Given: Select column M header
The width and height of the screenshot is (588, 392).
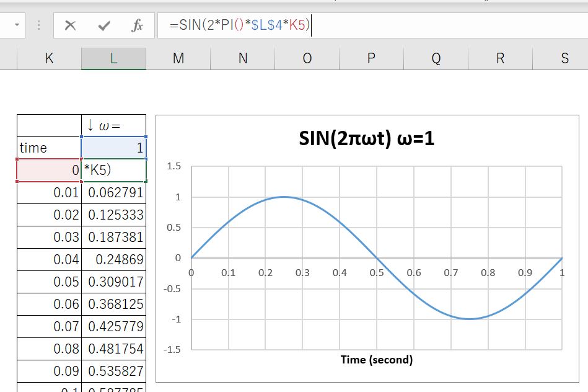Looking at the screenshot, I should click(x=178, y=58).
